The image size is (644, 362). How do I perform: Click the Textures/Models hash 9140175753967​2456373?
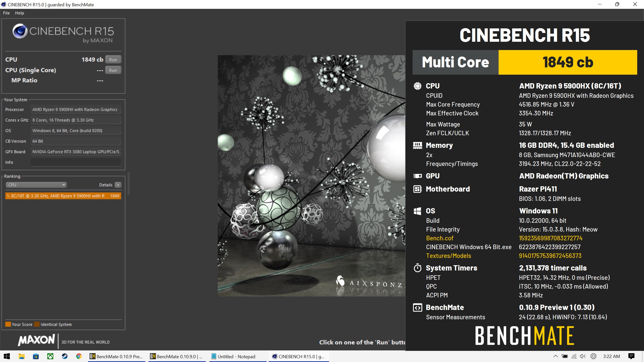(550, 256)
